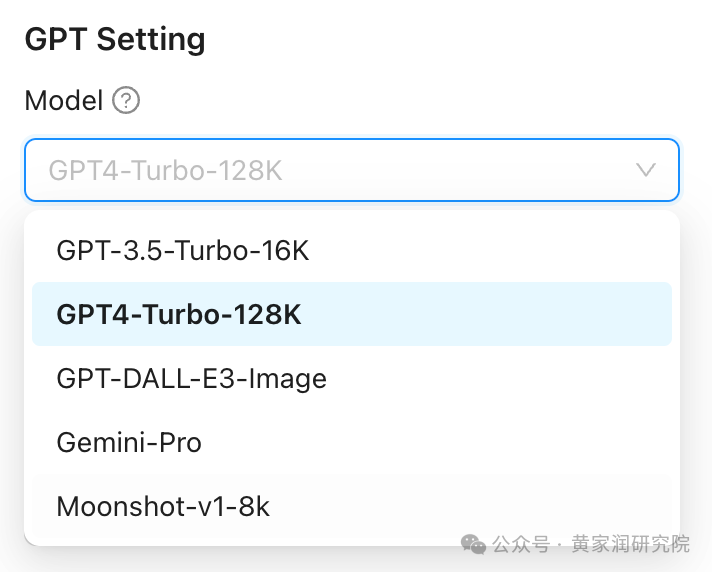The height and width of the screenshot is (572, 712).
Task: Choose the highlighted GPT4-Turbo-128K option
Action: (179, 314)
